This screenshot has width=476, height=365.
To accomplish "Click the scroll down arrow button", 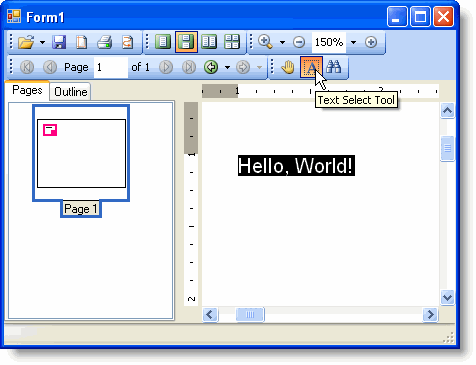I will (447, 297).
